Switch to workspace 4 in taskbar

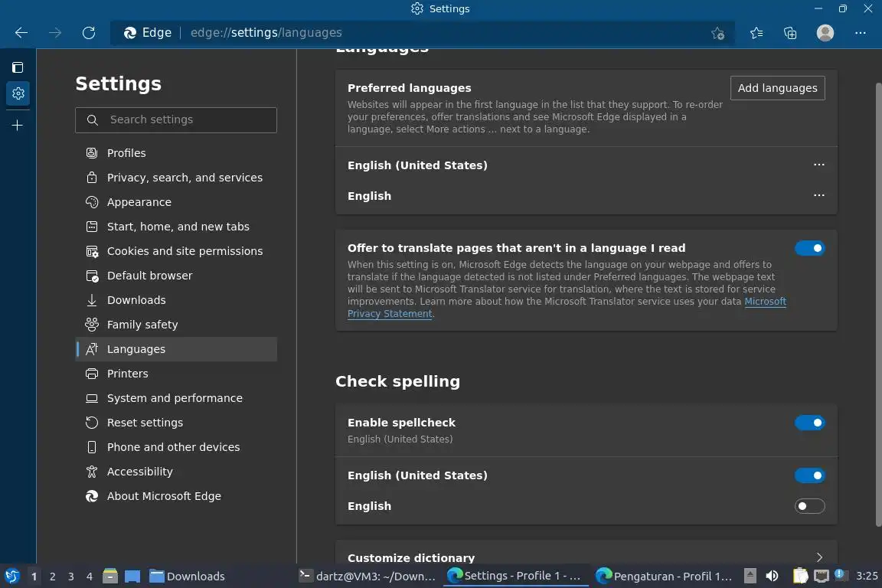click(90, 577)
